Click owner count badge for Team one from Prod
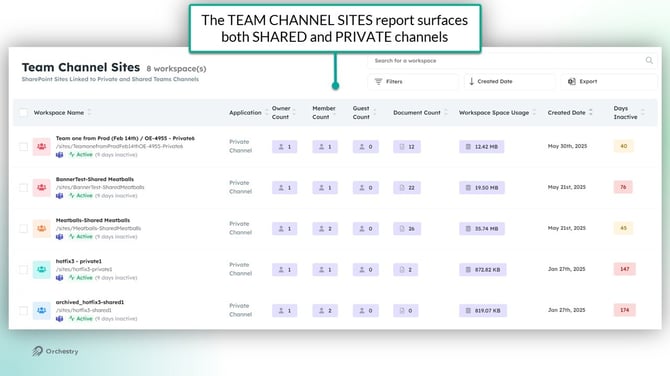The height and width of the screenshot is (376, 670). [x=285, y=147]
